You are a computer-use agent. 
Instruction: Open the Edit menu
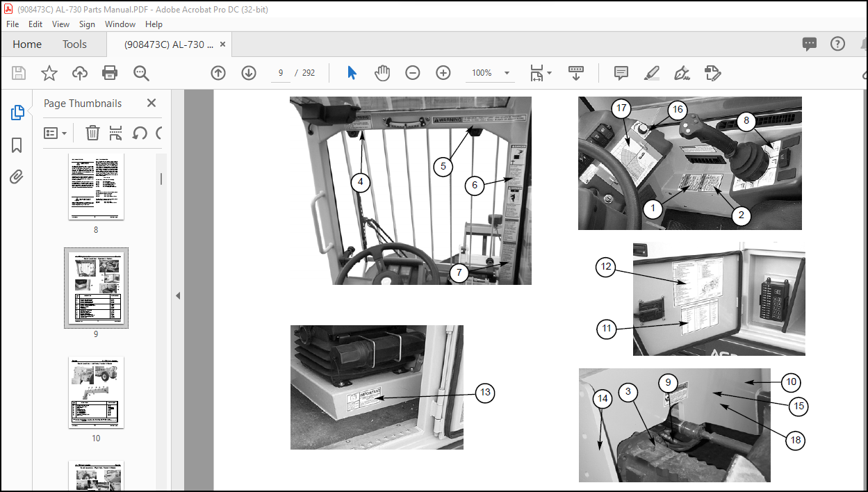[35, 24]
